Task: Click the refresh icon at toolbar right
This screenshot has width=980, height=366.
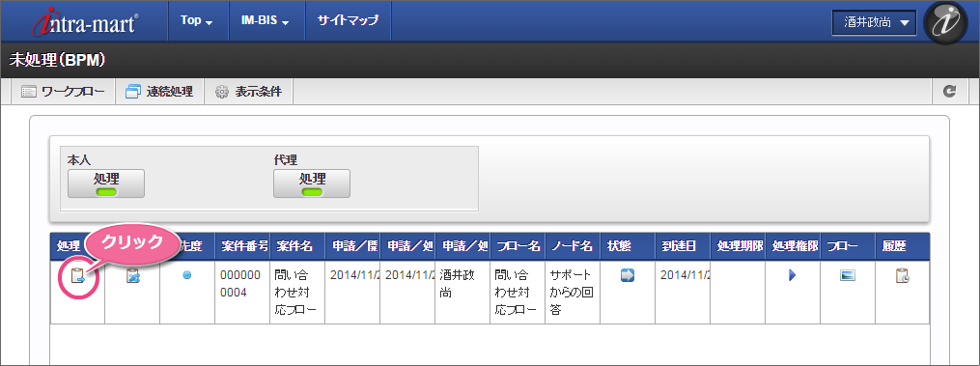Action: click(949, 92)
